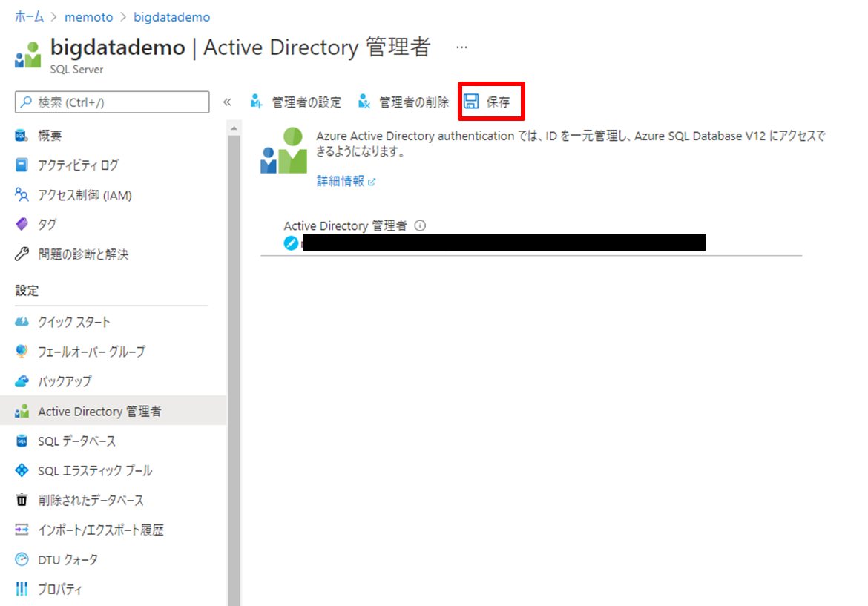Select Active Directory 管理者 sidebar label
This screenshot has height=606, width=868.
(x=99, y=411)
